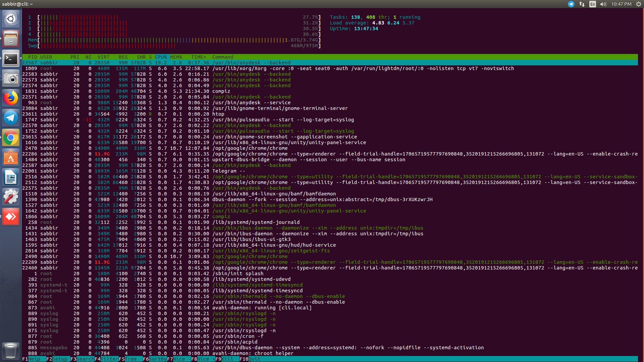This screenshot has width=644, height=362.
Task: Click F2 Setup in htop footer
Action: [x=57, y=359]
